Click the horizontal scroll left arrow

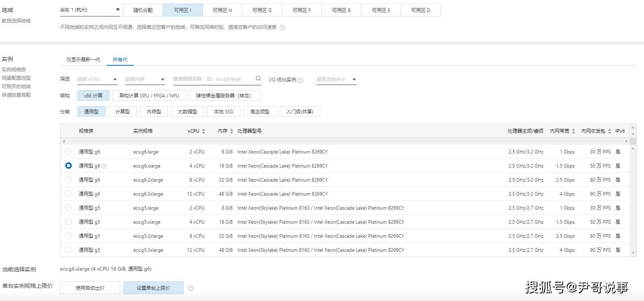pos(64,141)
